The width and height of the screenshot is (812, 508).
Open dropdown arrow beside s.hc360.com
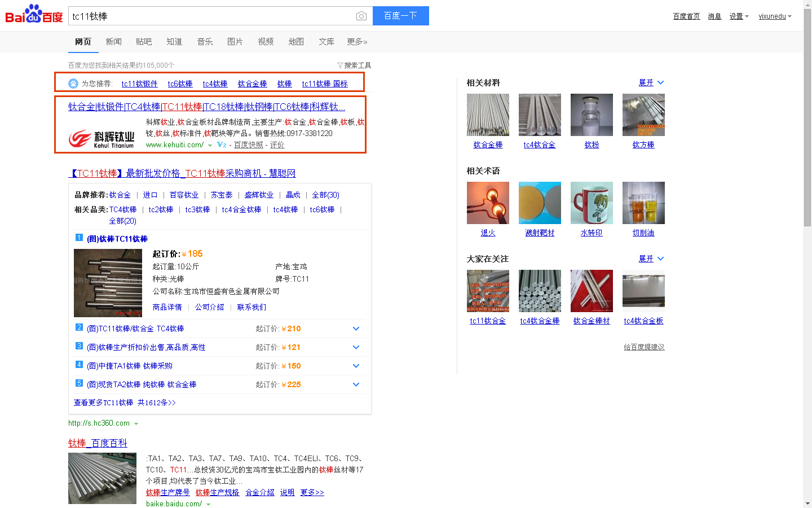click(x=136, y=424)
